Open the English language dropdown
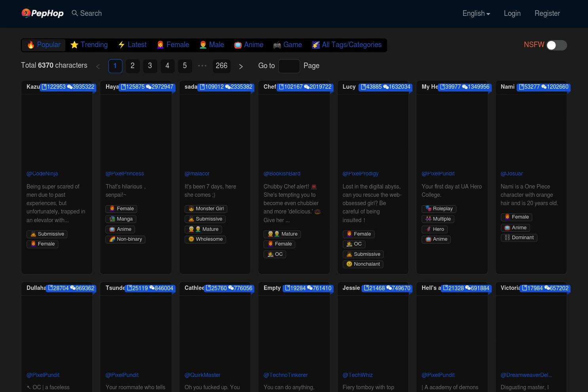The image size is (588, 392). click(476, 13)
